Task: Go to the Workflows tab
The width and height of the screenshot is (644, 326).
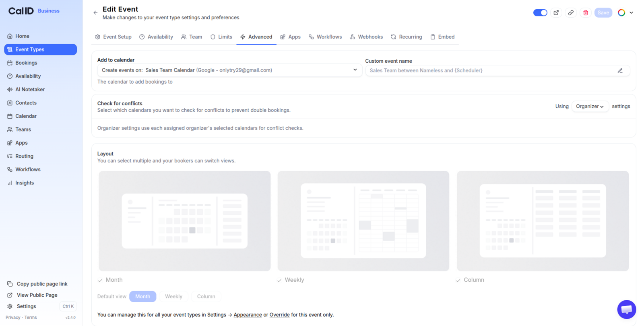Action: point(325,37)
